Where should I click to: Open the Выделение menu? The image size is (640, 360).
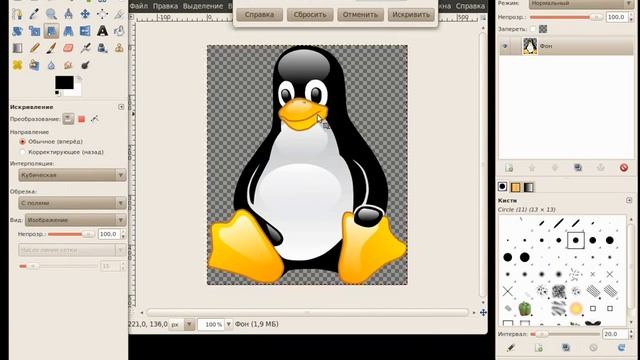(203, 6)
